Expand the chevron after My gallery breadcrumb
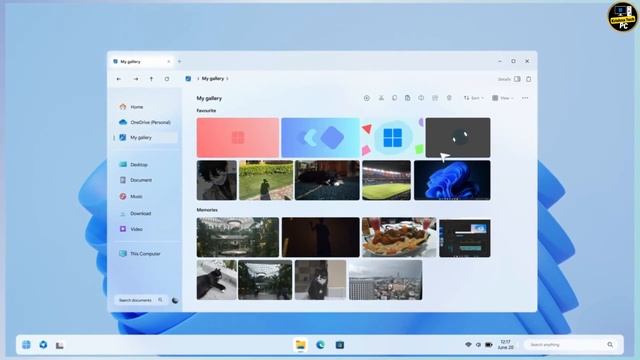Viewport: 640px width, 360px height. [227, 79]
